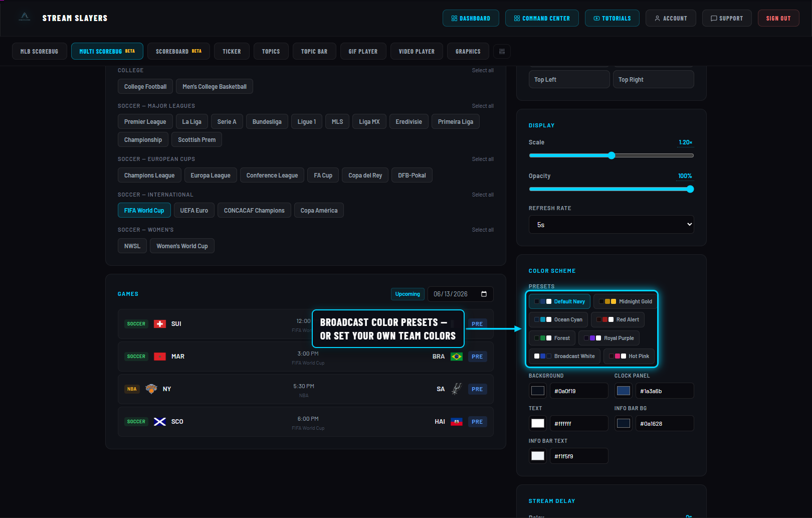This screenshot has width=812, height=518.
Task: Apply the Midnight Gold preset
Action: point(626,301)
